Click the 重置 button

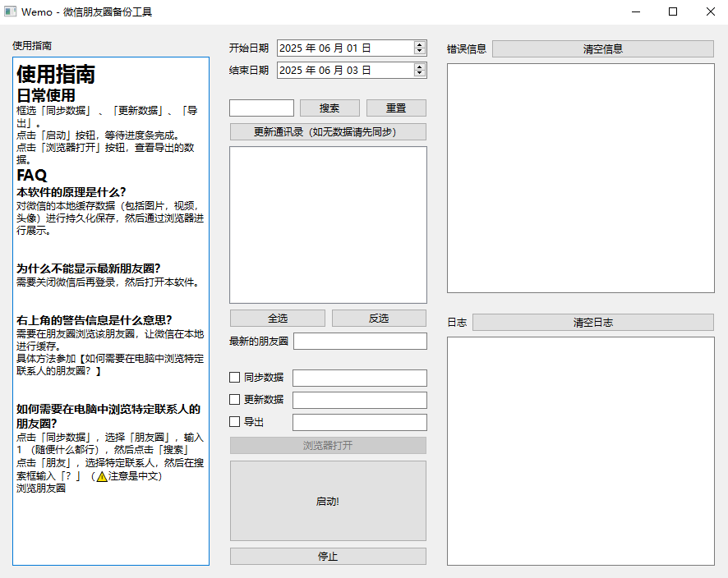pyautogui.click(x=396, y=108)
